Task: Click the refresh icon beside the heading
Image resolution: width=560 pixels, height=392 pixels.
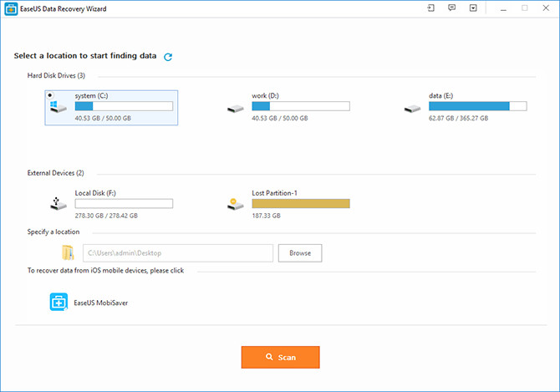Action: click(x=168, y=57)
